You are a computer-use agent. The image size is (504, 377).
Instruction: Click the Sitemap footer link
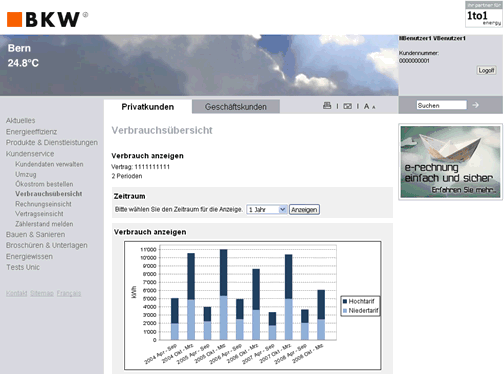point(42,293)
